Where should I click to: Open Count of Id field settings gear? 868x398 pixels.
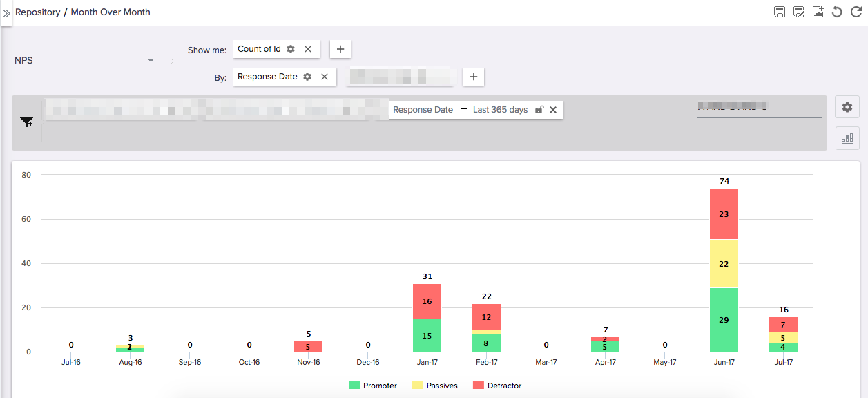coord(291,49)
